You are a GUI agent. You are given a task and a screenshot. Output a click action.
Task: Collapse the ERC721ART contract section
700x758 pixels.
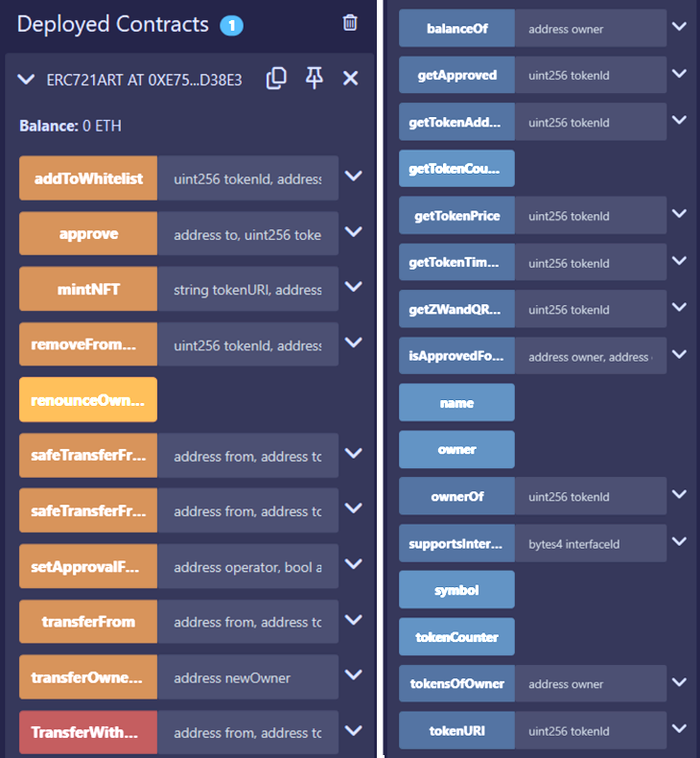pos(26,80)
